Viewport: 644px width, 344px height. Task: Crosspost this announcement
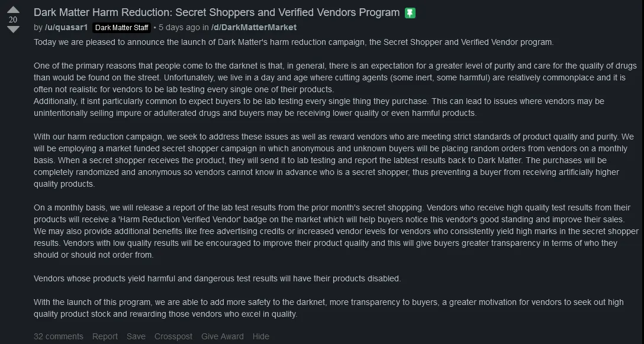[x=173, y=336]
